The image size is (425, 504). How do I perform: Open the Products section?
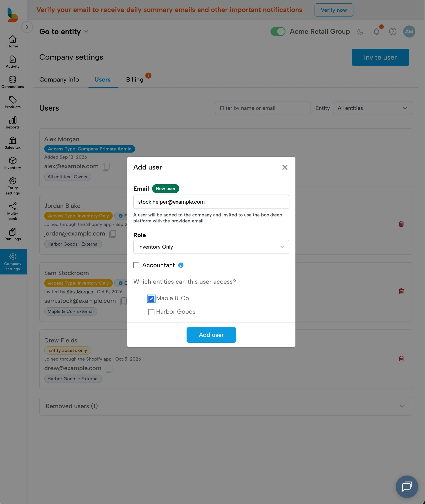pyautogui.click(x=13, y=103)
